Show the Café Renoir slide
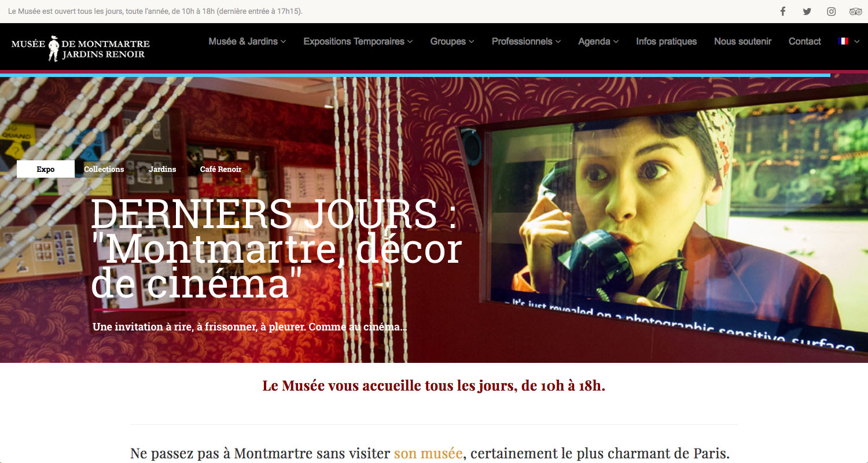868x463 pixels. coord(221,169)
